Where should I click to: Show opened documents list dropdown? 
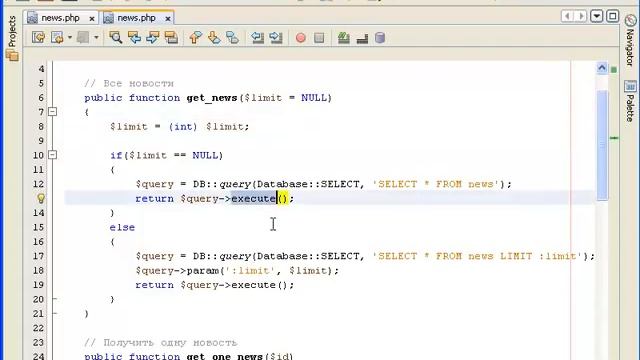click(x=597, y=16)
